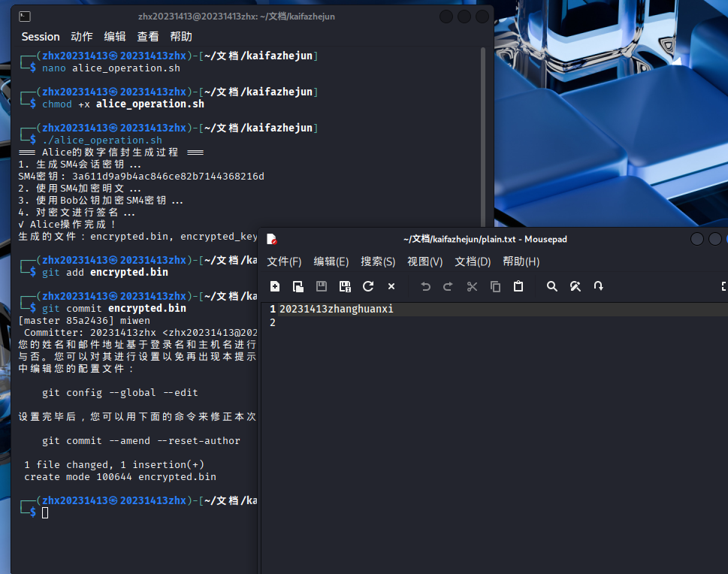Click '1 file changed, 1 insertion(+)' line

[x=114, y=465]
